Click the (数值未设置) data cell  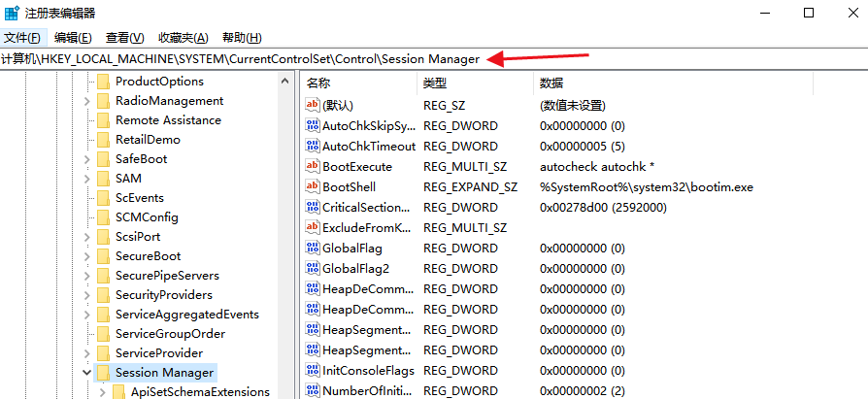[x=573, y=105]
